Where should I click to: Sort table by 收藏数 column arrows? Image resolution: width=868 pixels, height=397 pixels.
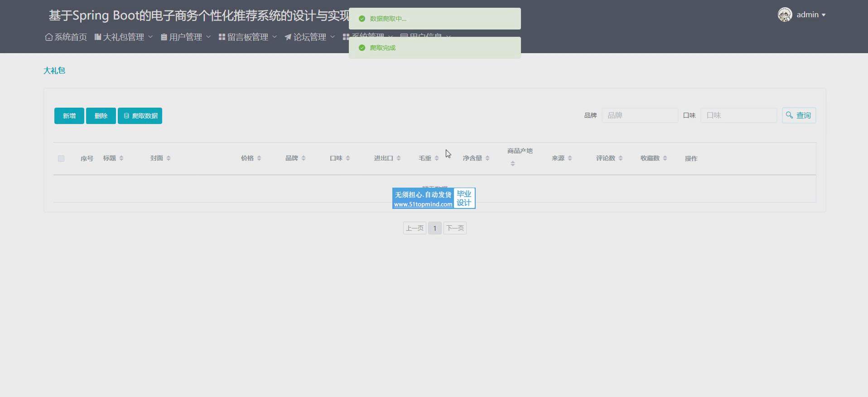point(665,158)
